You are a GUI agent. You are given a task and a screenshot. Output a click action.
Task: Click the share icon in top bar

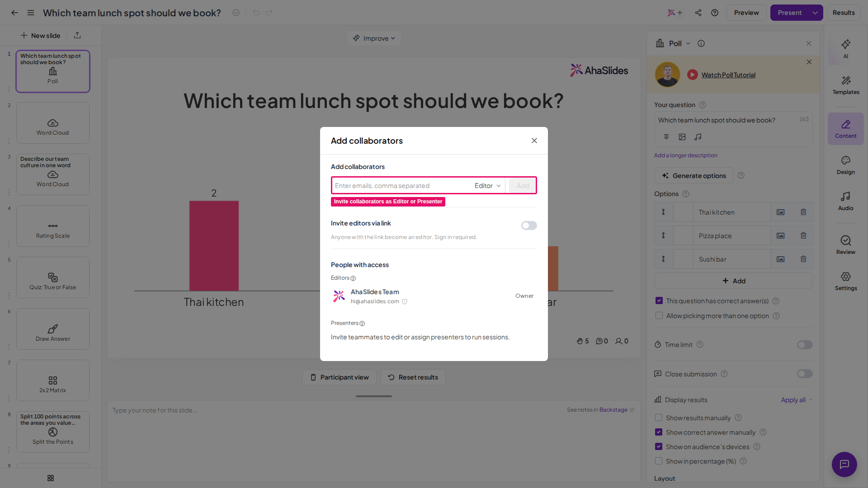point(698,13)
